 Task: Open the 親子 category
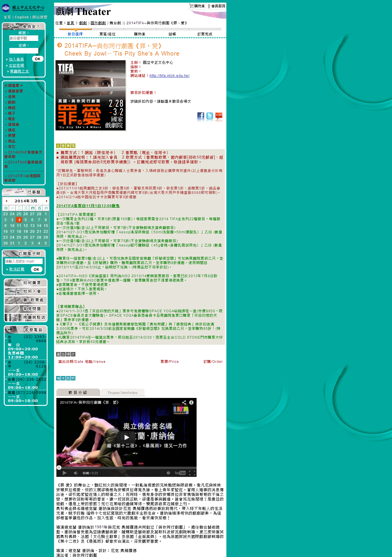point(12,113)
